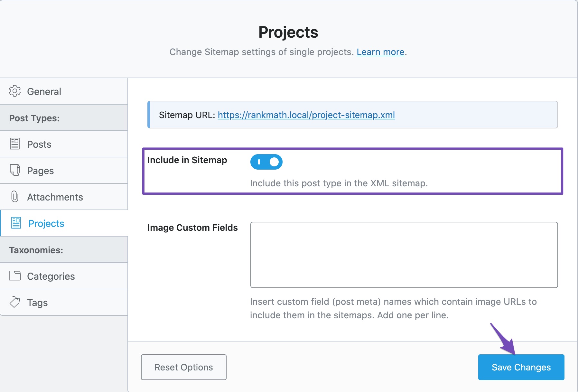The height and width of the screenshot is (392, 578).
Task: Click the Projects icon in sidebar
Action: (16, 223)
